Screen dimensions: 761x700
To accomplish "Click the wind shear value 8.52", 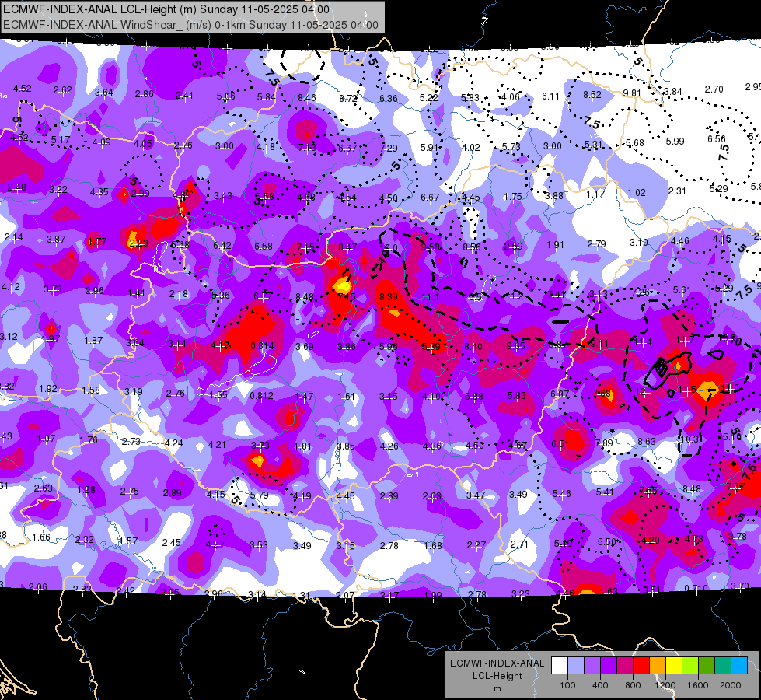I will click(x=592, y=94).
